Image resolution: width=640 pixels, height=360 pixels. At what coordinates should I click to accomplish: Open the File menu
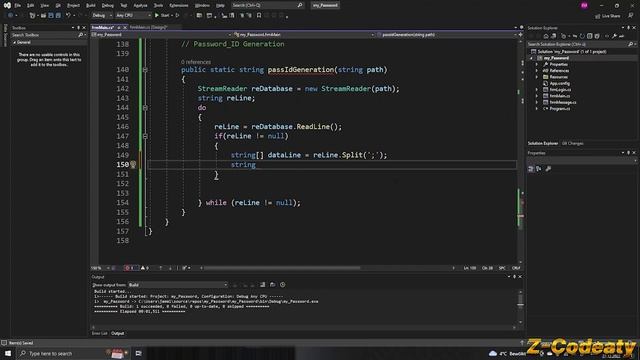(18, 5)
